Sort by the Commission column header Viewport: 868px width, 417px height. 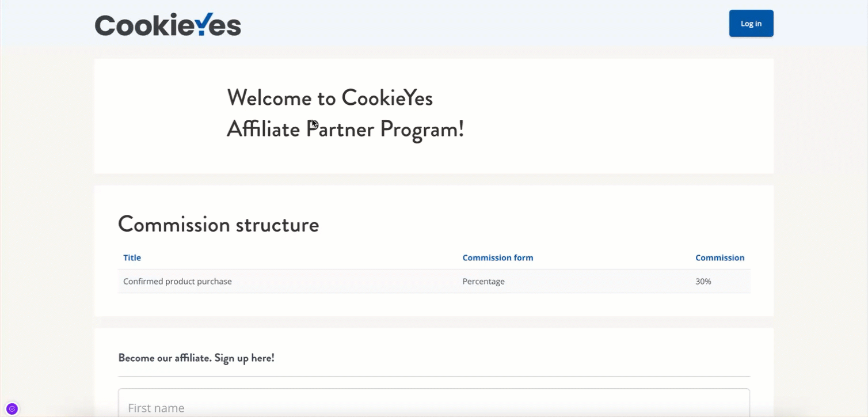[719, 257]
